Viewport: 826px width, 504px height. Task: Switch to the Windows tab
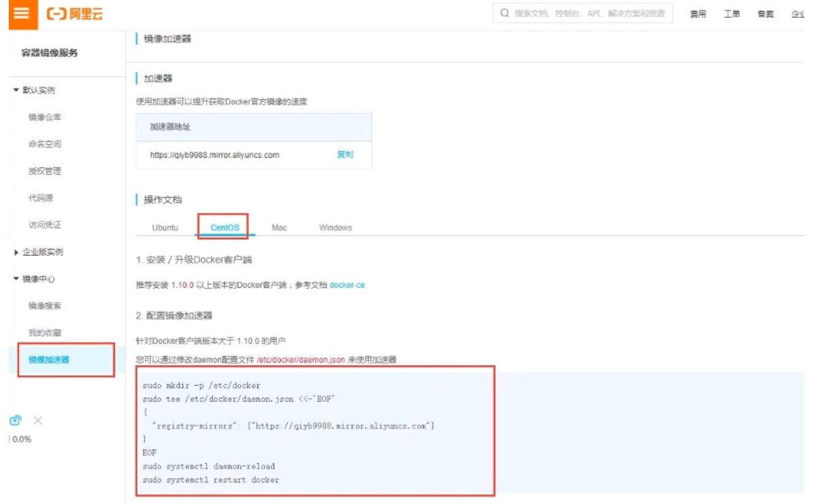click(x=335, y=228)
